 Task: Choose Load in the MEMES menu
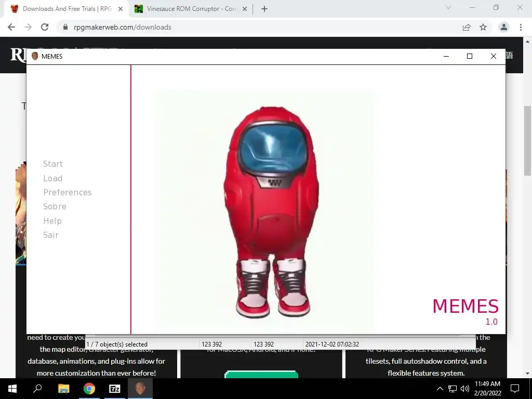pos(52,179)
